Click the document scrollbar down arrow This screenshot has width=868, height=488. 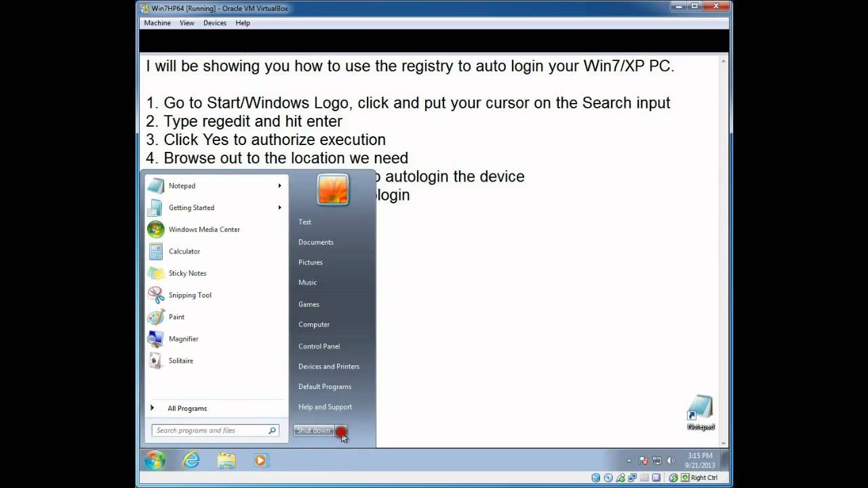point(724,443)
